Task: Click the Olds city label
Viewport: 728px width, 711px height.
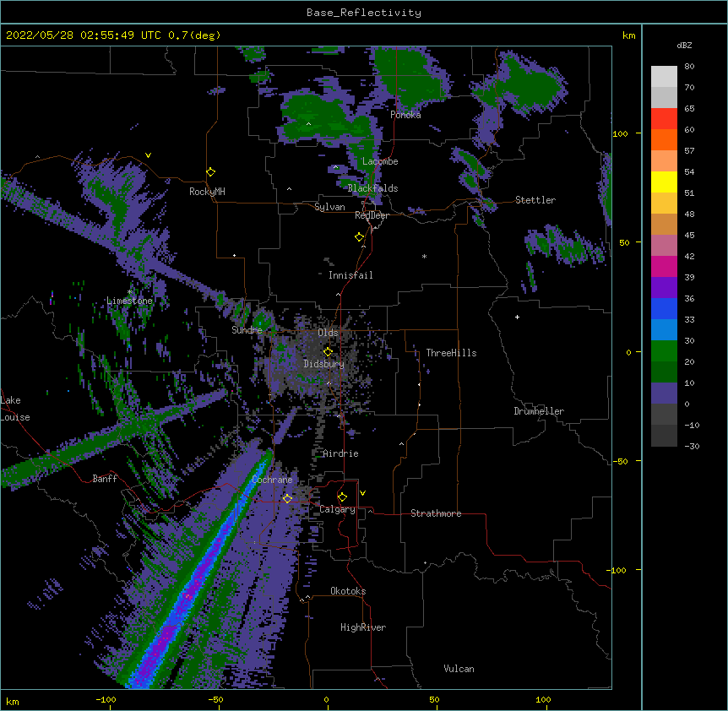Action: (x=328, y=333)
